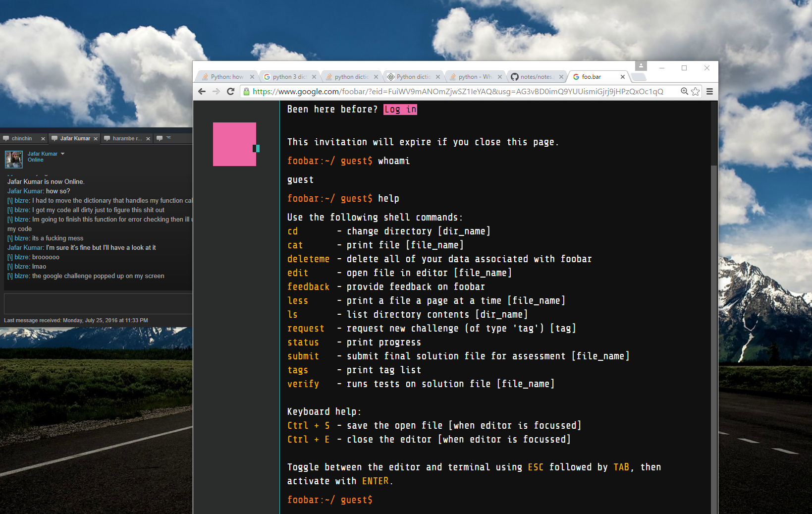Click the green padlock security icon
This screenshot has width=812, height=514.
246,91
